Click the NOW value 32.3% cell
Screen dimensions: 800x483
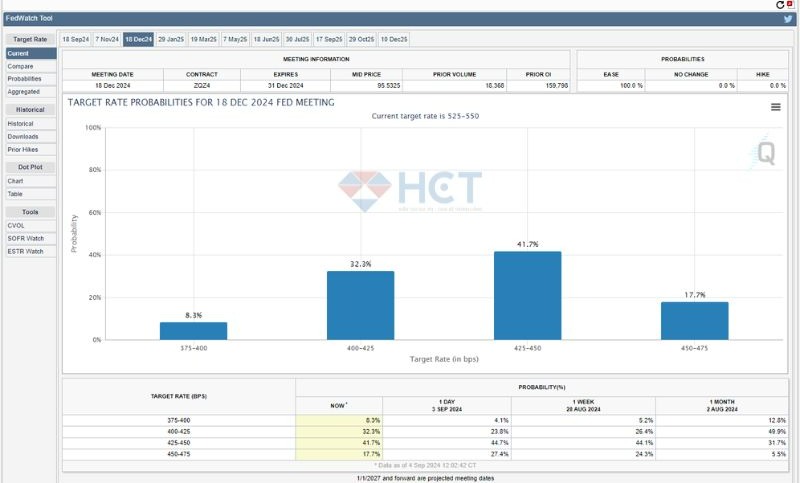click(339, 432)
